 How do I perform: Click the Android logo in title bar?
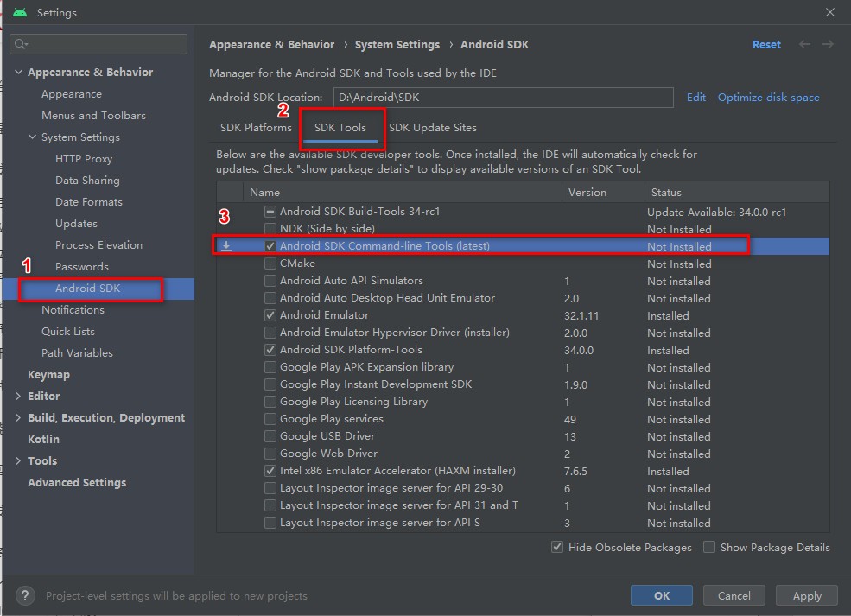[x=19, y=13]
